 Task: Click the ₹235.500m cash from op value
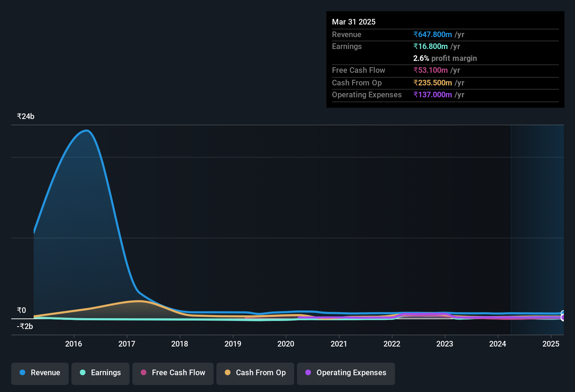(x=432, y=83)
